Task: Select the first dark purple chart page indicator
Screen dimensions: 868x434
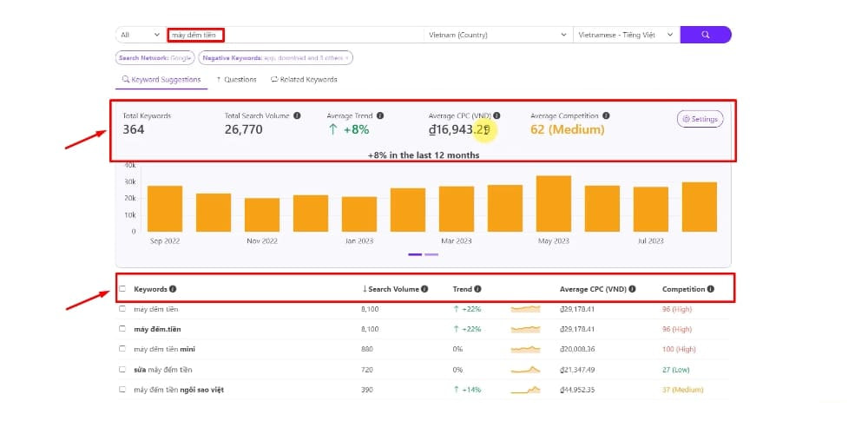Action: pyautogui.click(x=415, y=254)
